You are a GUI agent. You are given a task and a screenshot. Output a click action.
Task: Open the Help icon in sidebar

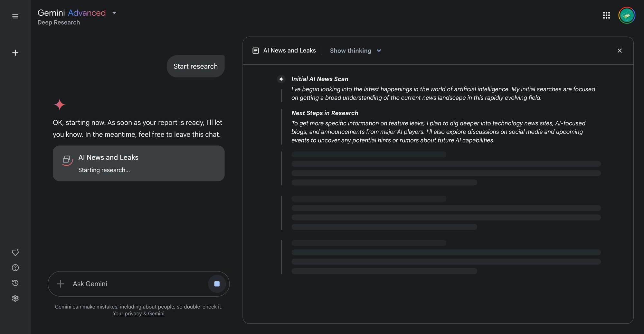click(15, 268)
